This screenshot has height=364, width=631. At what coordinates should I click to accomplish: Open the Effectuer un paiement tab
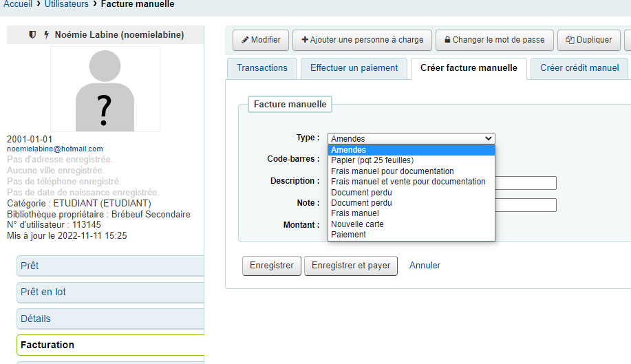click(x=354, y=68)
